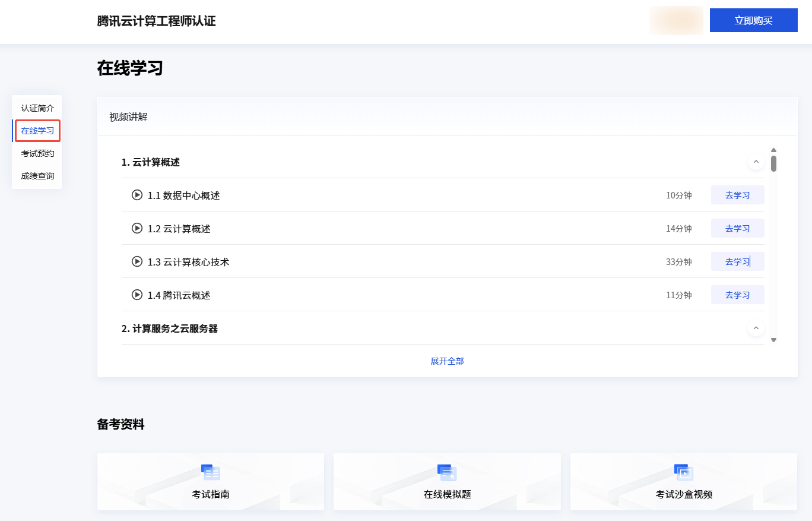
Task: Click the 33分钟 duration label
Action: tap(679, 262)
